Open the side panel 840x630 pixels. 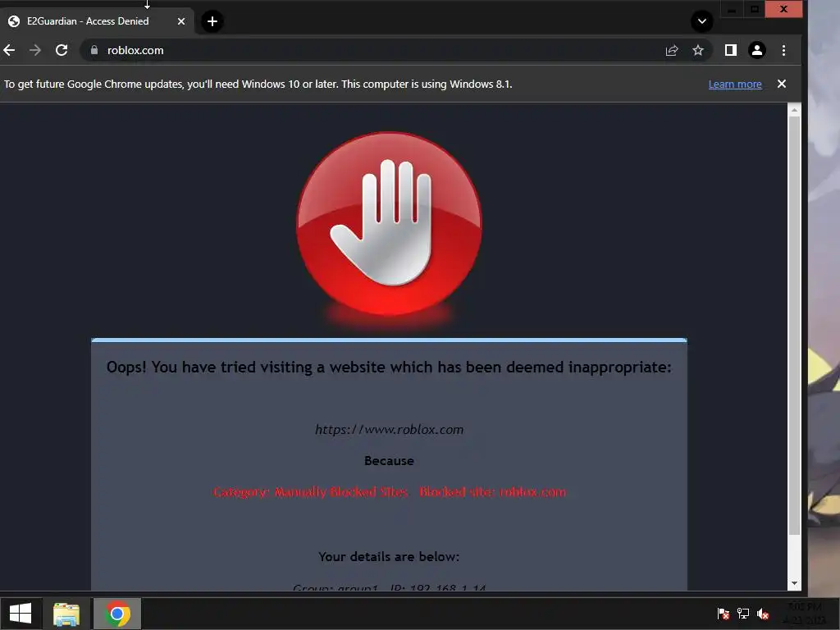(731, 50)
